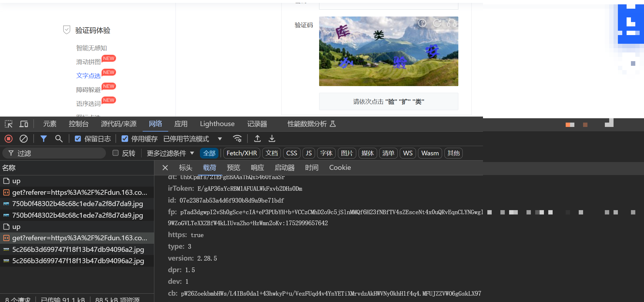Click the 过滤 input field
The image size is (644, 302).
[58, 153]
